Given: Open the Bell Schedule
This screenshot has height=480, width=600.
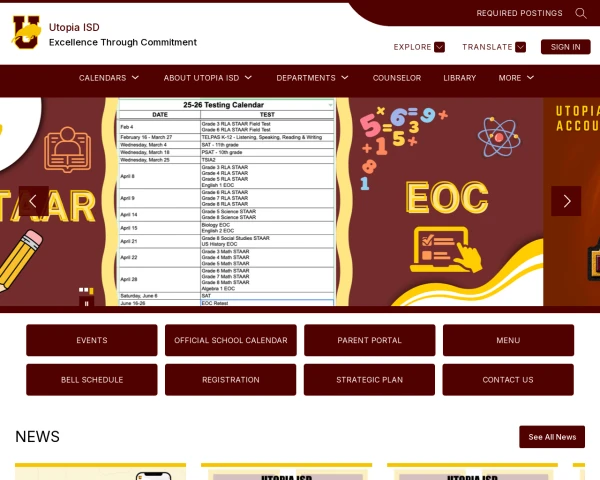Looking at the screenshot, I should tap(92, 380).
